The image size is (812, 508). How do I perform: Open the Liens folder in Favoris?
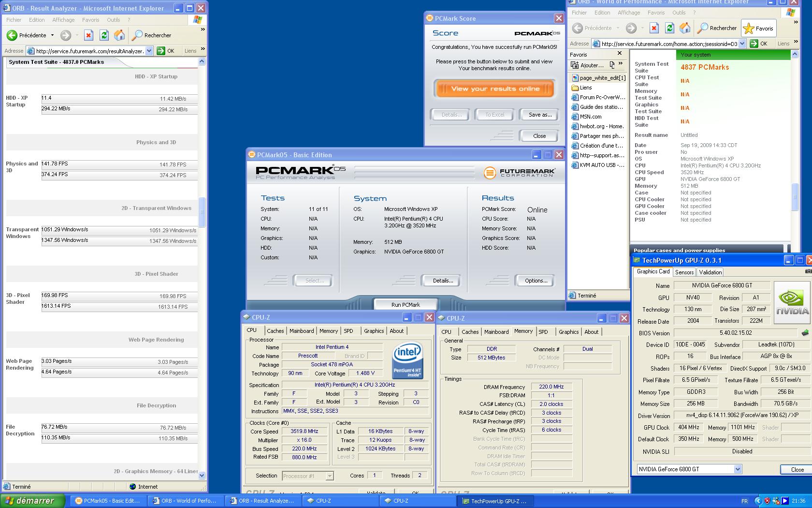tap(582, 88)
